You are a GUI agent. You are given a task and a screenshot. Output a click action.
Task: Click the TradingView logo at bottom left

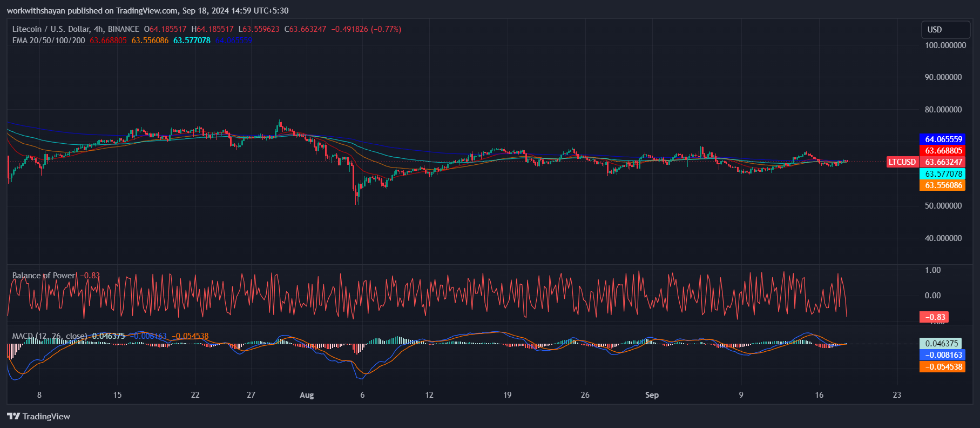click(x=38, y=416)
